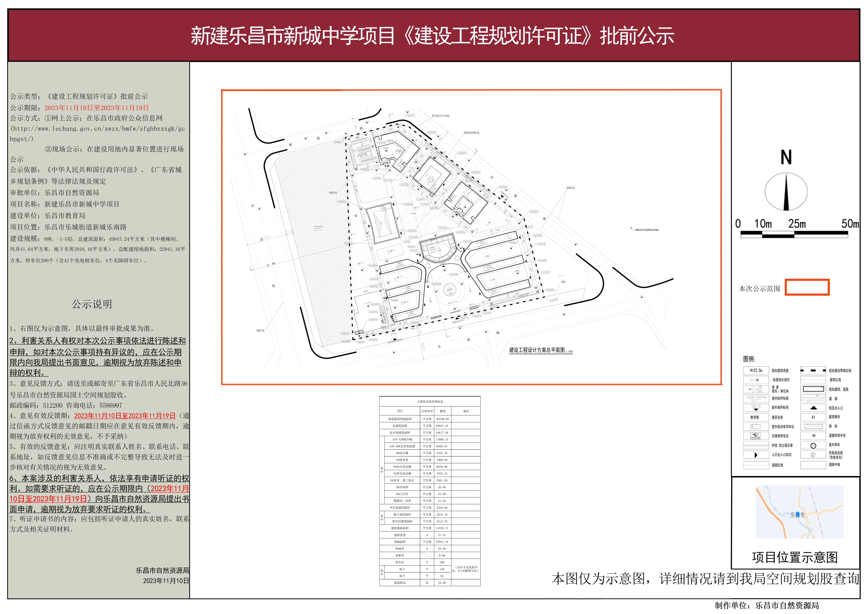
Task: Click the 道路红线 road red line legend sample
Action: (756, 465)
